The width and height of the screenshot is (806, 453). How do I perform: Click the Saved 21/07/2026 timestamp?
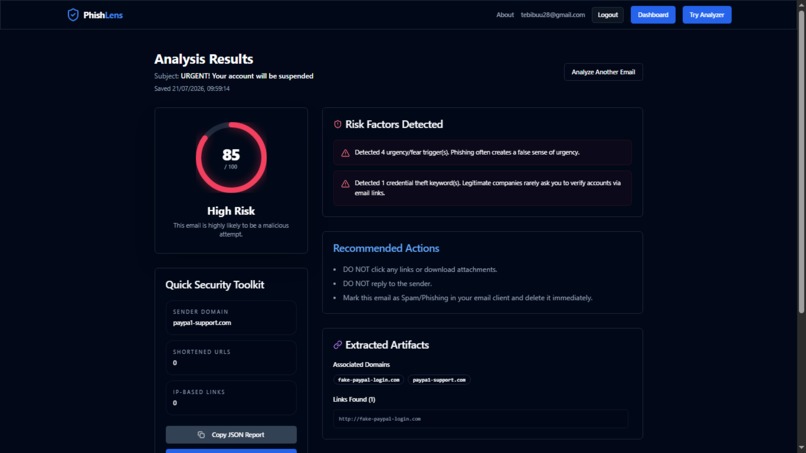[x=192, y=88]
